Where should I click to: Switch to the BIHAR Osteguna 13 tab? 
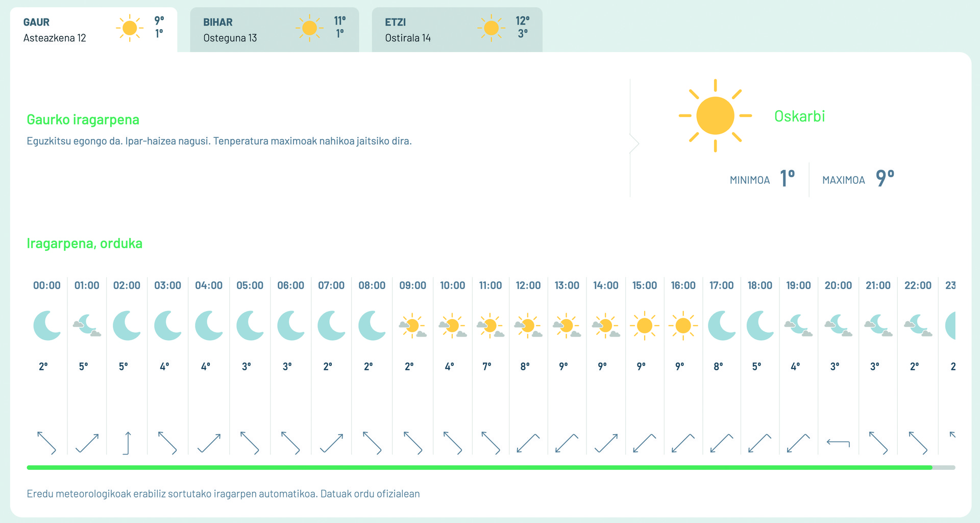(275, 30)
